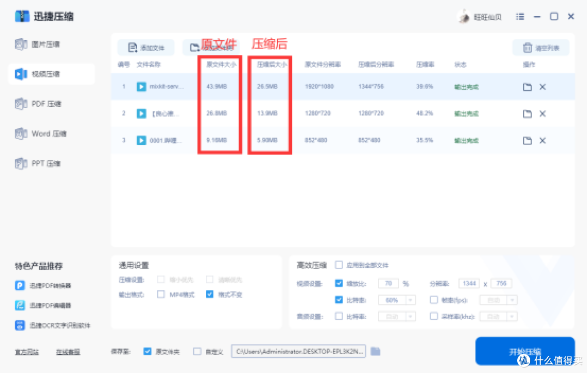Open the 在线客服 online support link
Image resolution: width=588 pixels, height=373 pixels.
pos(68,352)
